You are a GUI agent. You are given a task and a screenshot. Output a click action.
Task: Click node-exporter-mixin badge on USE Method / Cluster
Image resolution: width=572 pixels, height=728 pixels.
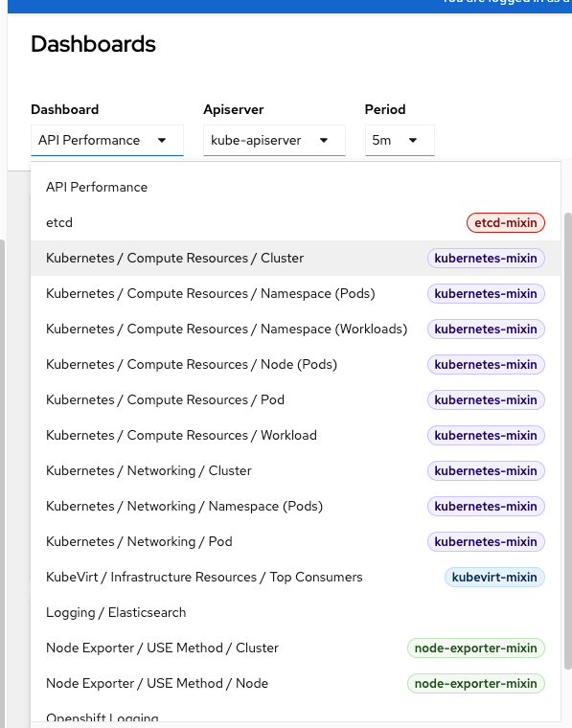(x=475, y=648)
